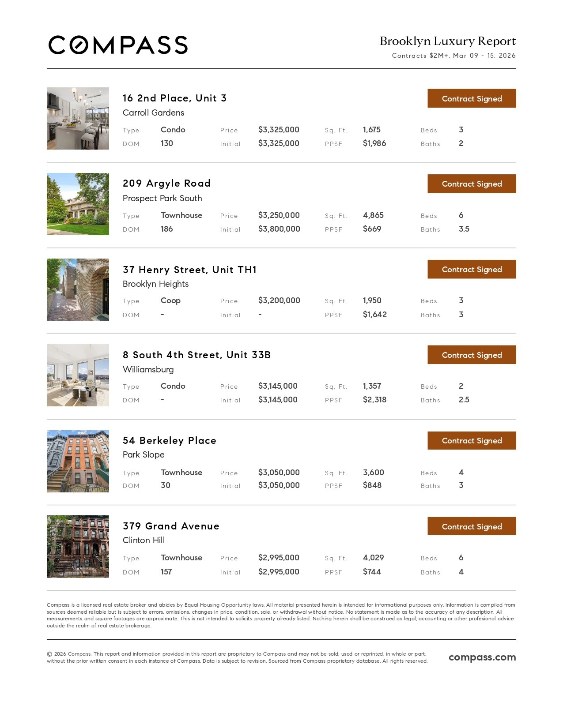View the 8 South 4th Street interior photo
The image size is (563, 728).
pos(78,375)
